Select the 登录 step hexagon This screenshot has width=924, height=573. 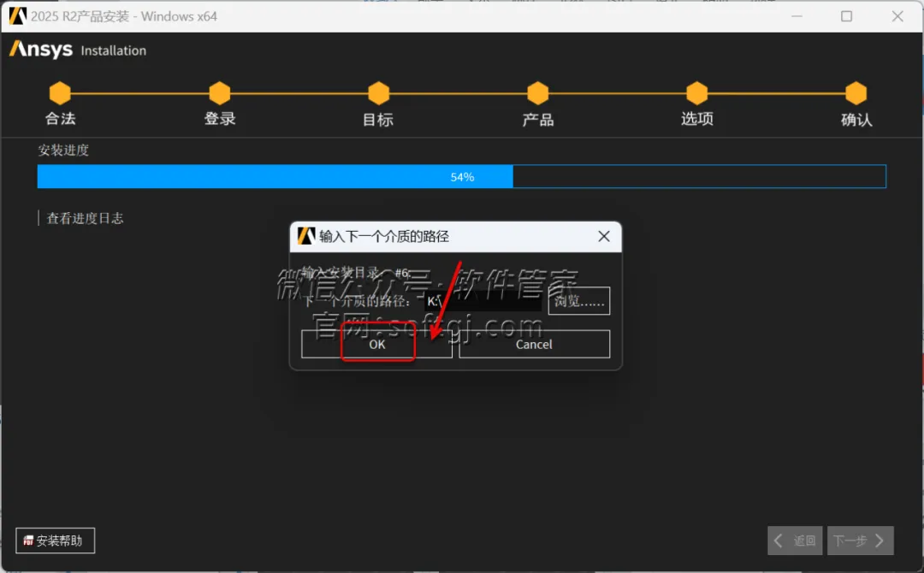pyautogui.click(x=220, y=92)
